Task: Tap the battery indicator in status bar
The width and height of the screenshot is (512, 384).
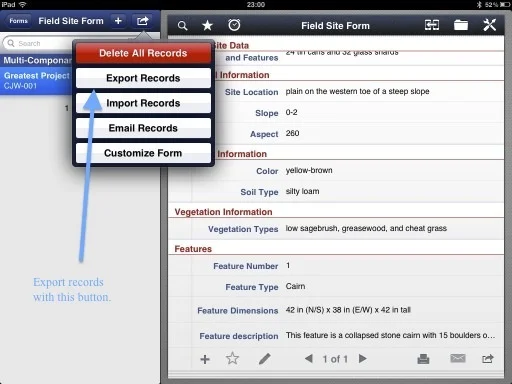Action: coord(505,5)
